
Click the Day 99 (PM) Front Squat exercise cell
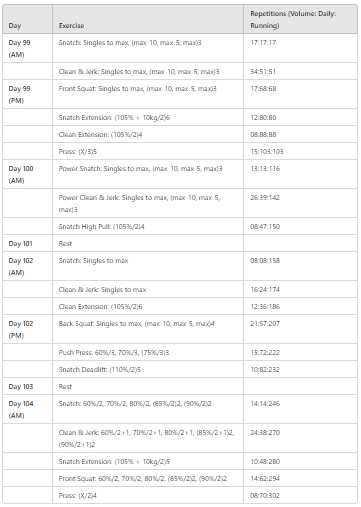(148, 94)
